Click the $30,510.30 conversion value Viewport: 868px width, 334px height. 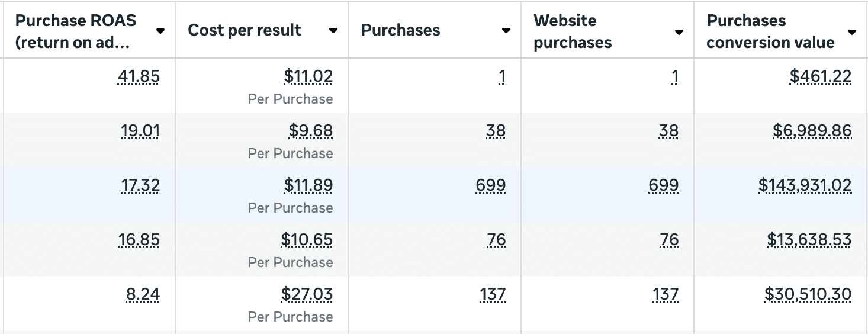pyautogui.click(x=808, y=294)
